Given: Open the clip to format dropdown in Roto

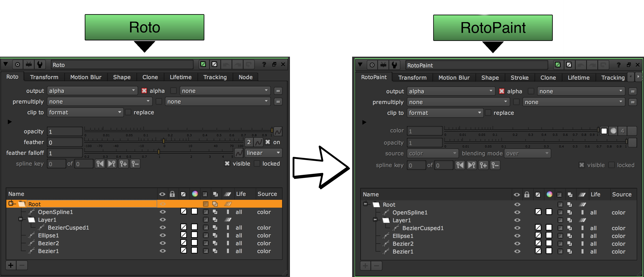Looking at the screenshot, I should click(85, 112).
